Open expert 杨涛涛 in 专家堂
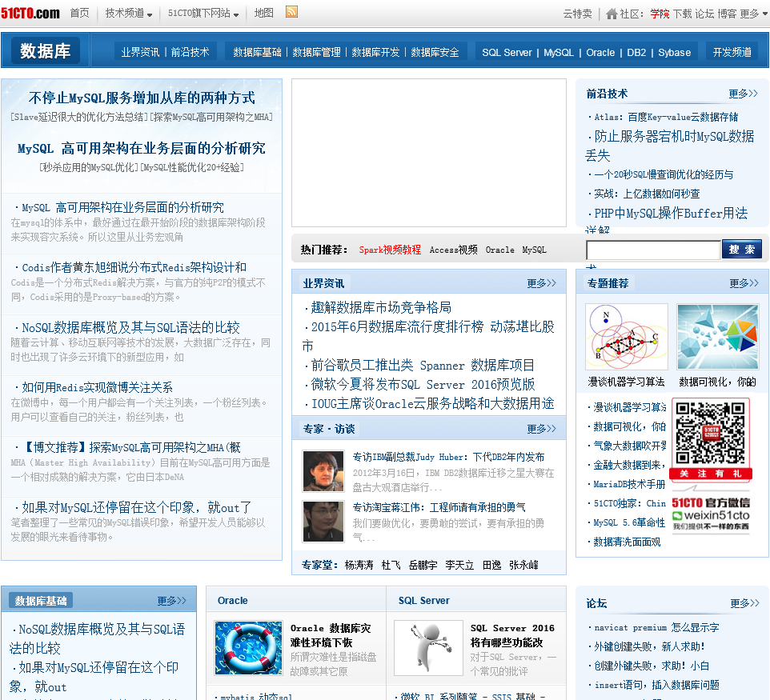The width and height of the screenshot is (770, 700). click(359, 565)
